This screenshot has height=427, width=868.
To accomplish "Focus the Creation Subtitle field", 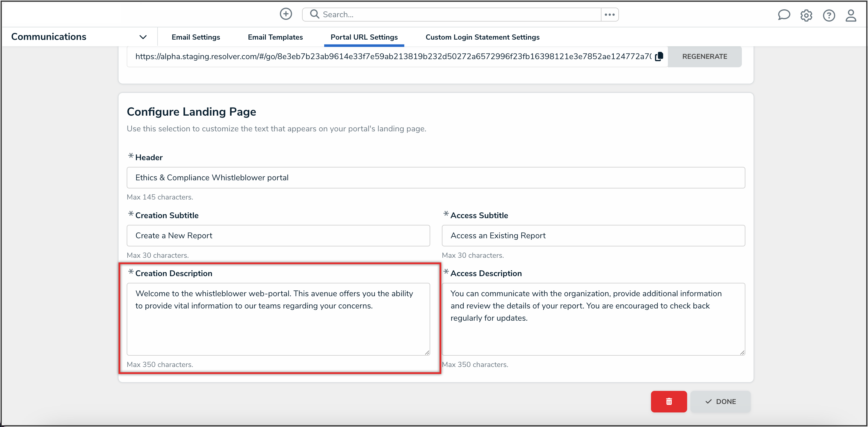I will point(278,236).
